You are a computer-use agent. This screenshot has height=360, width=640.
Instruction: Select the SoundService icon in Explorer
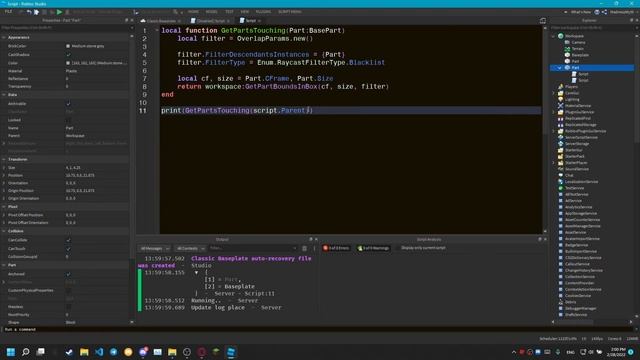pos(561,169)
